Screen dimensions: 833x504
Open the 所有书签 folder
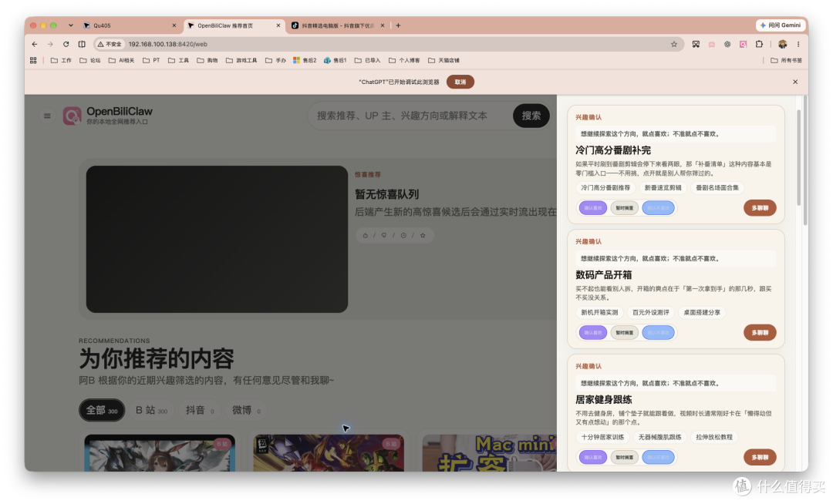click(x=786, y=60)
